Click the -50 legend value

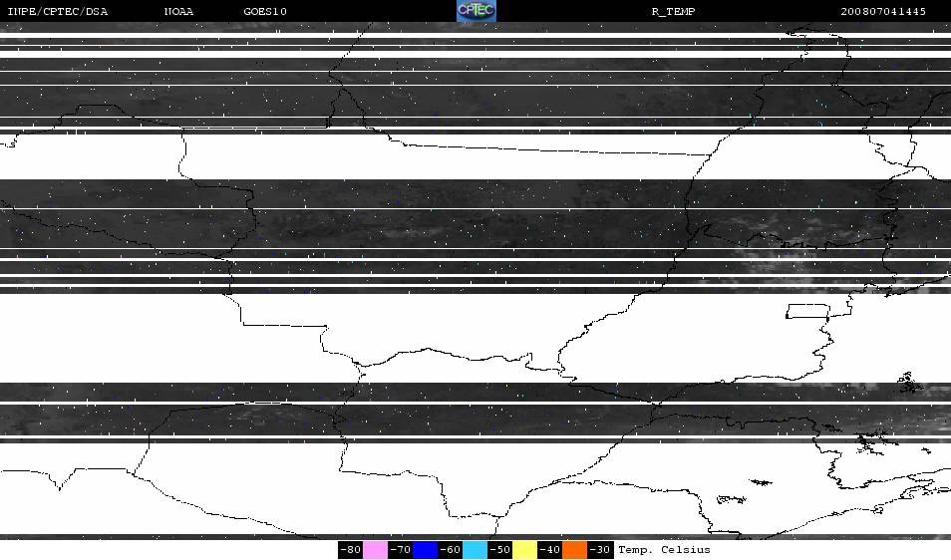499,550
